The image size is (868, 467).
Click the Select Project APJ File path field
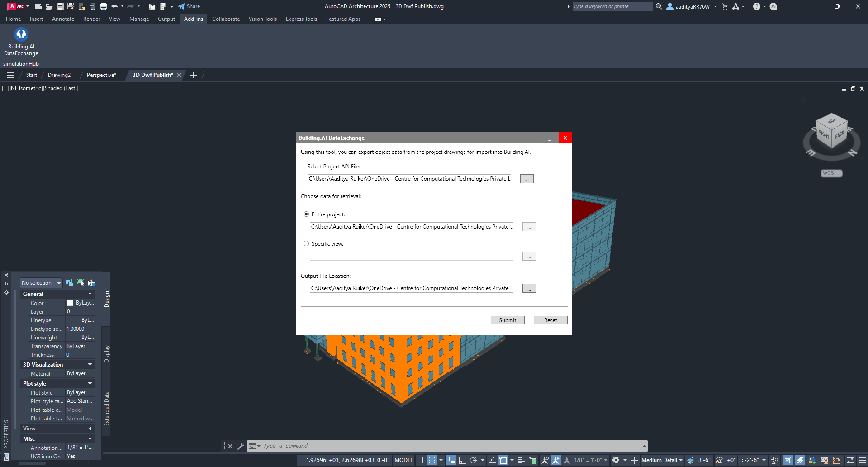[x=409, y=179]
